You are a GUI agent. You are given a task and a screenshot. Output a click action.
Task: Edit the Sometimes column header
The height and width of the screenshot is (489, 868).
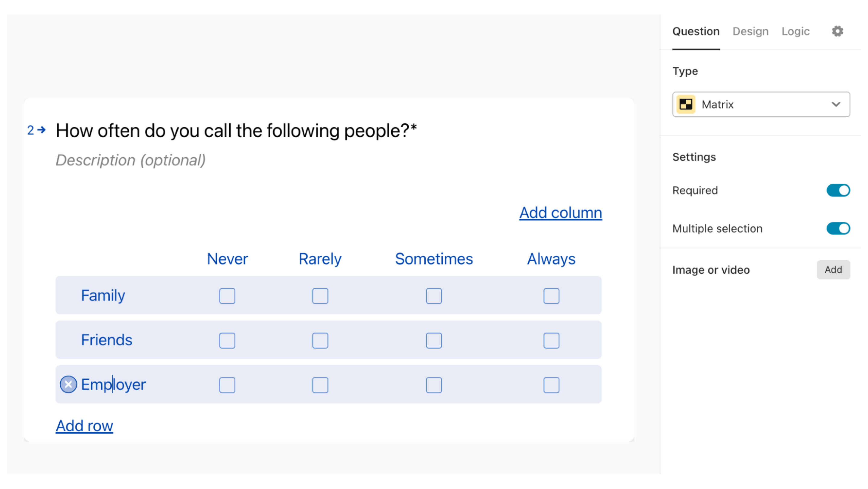coord(434,259)
